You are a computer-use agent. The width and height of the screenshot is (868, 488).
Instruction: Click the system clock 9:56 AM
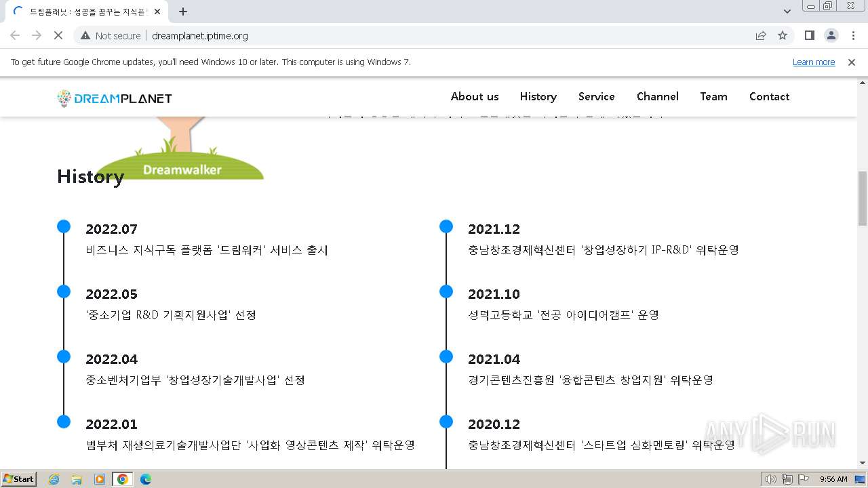click(833, 479)
